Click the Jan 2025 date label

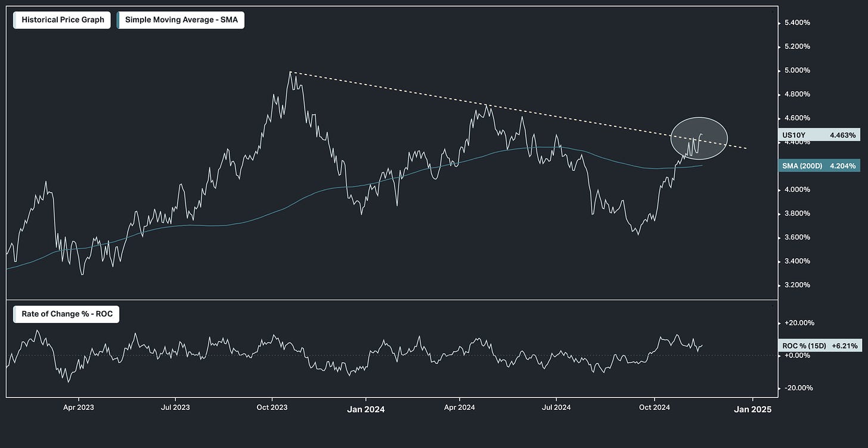coord(752,409)
